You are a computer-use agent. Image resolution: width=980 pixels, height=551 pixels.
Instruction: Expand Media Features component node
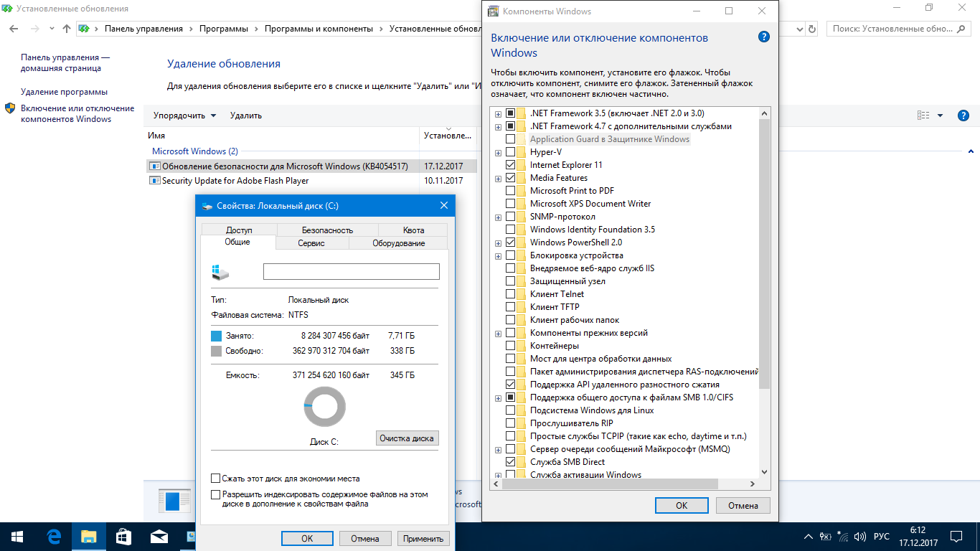click(x=498, y=178)
